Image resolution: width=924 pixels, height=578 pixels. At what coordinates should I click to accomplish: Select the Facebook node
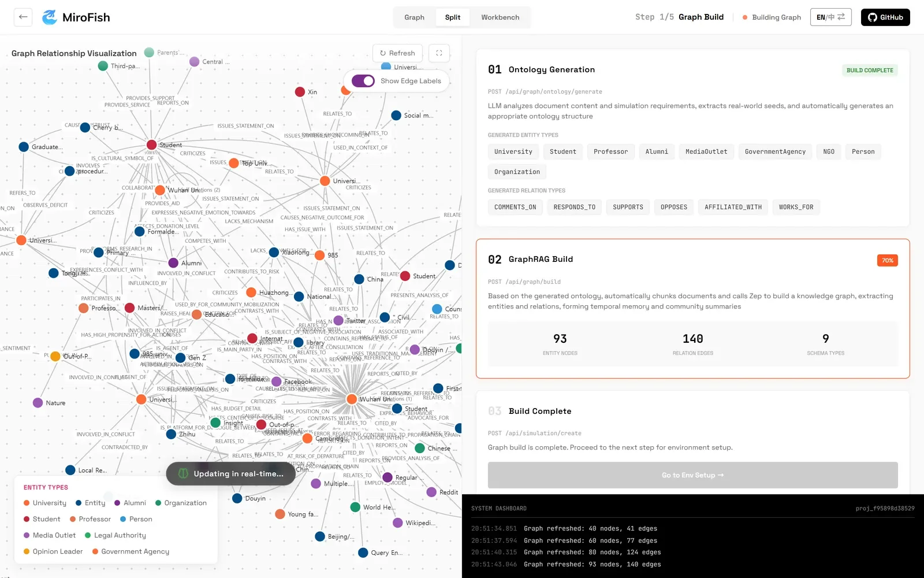pos(277,381)
